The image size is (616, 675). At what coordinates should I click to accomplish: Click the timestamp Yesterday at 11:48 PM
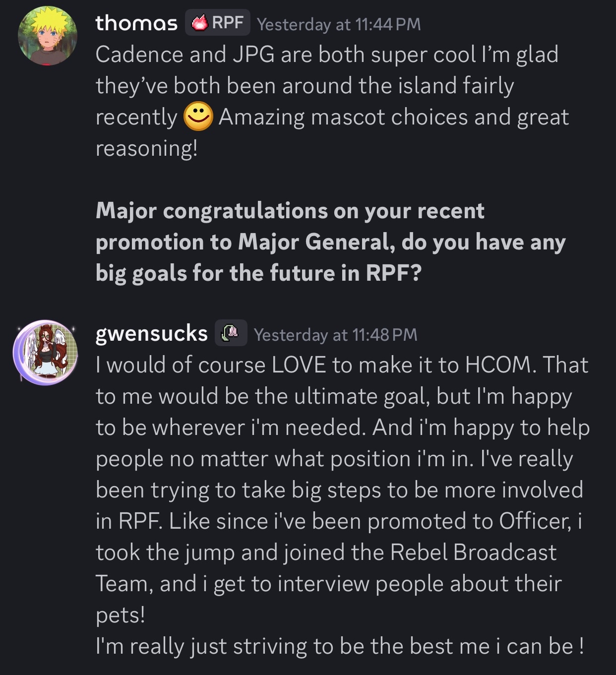click(335, 335)
